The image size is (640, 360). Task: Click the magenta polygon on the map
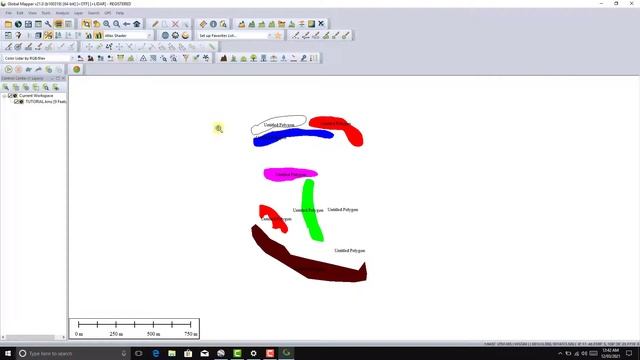coord(290,174)
